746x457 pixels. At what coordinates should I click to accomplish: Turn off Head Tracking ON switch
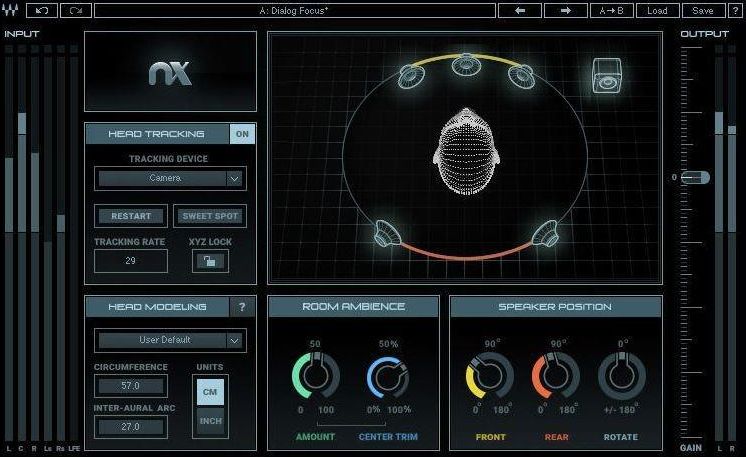coord(242,134)
